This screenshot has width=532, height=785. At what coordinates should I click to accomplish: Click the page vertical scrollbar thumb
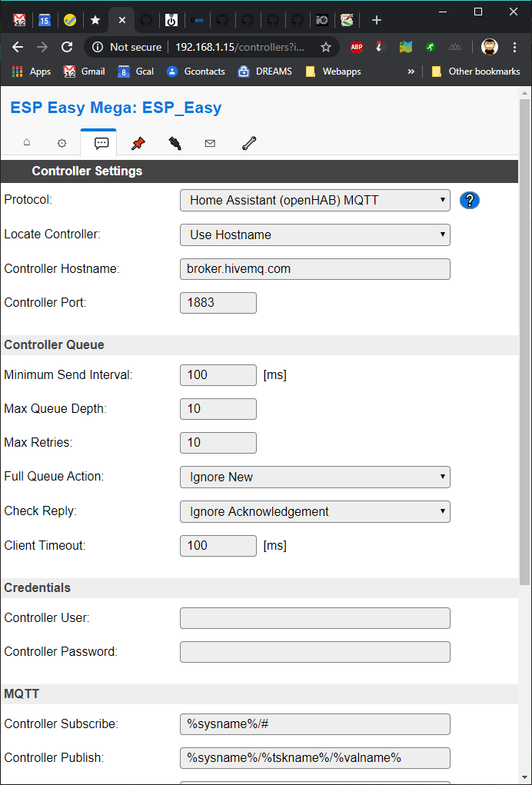(x=525, y=342)
